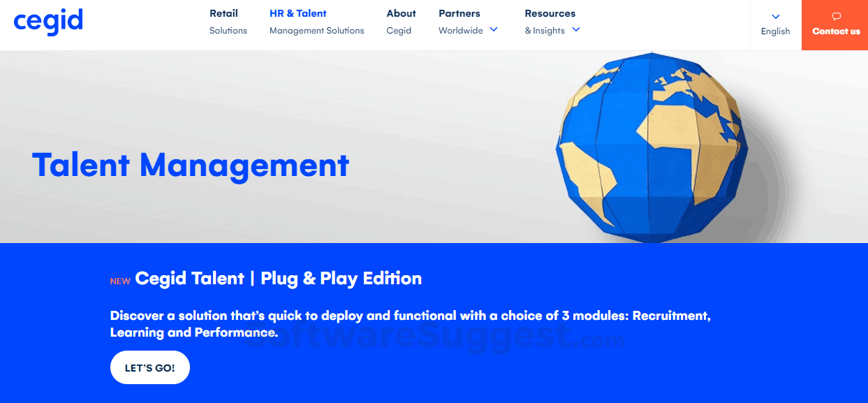Click the 'Discover a solution' description text
Image resolution: width=868 pixels, height=403 pixels.
tap(411, 324)
